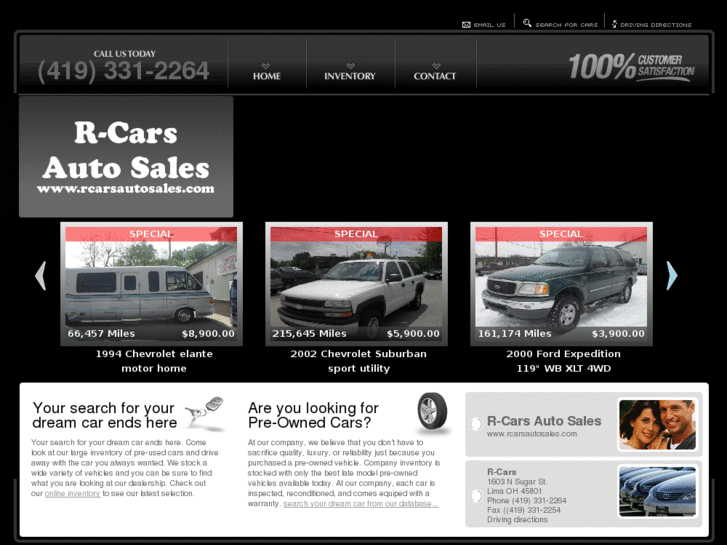Click the row of blue cars photo
Screen dimensions: 727x545
pos(657,492)
